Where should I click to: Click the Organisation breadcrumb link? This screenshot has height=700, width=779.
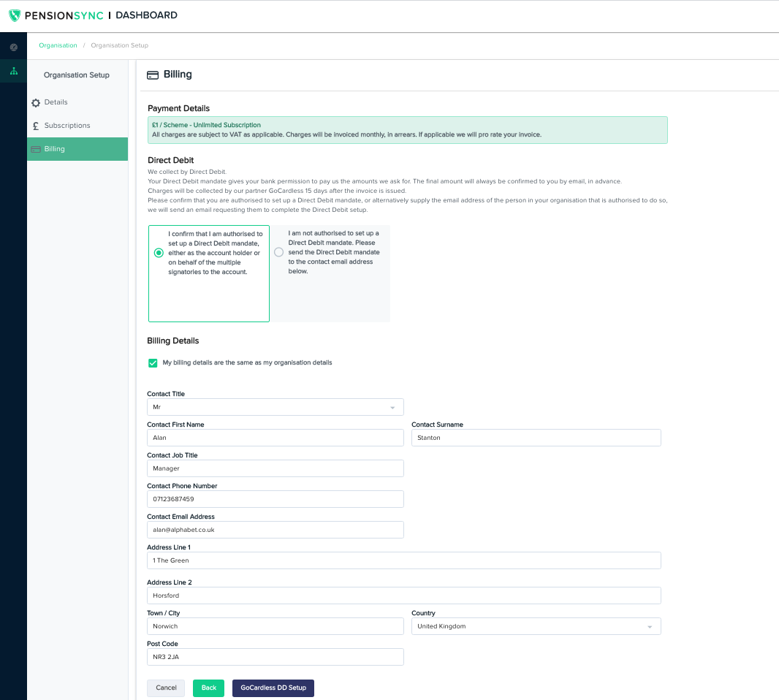[x=58, y=45]
